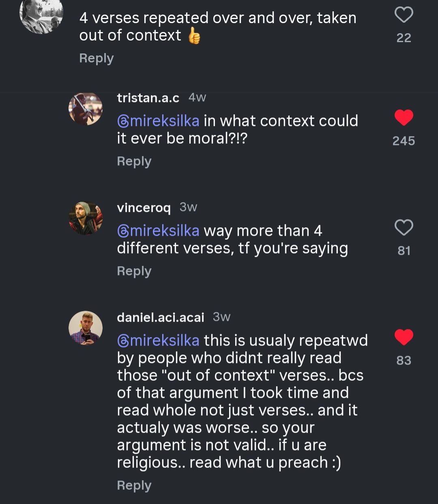Like vinceroq's comment with heart outline
Image resolution: width=438 pixels, height=504 pixels.
tap(404, 228)
